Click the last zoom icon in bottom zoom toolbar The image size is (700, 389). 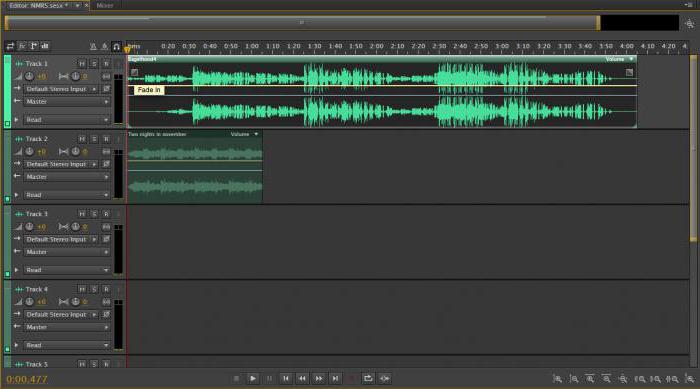[689, 379]
